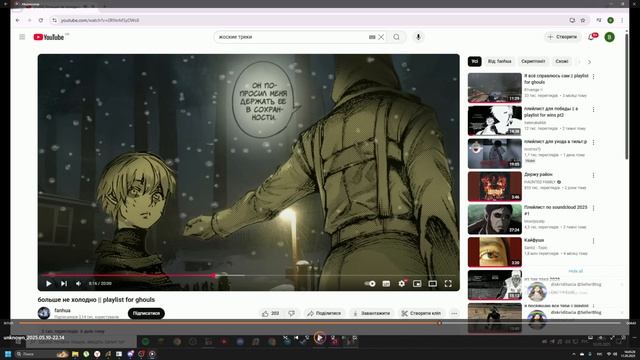The width and height of the screenshot is (640, 360).
Task: Open options for the Кайфуши video
Action: coord(593,241)
